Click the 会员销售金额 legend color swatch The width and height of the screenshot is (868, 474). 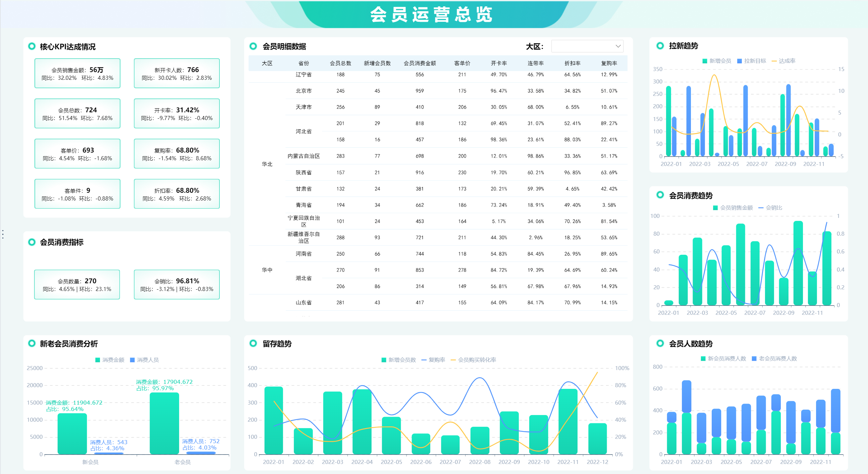[715, 208]
